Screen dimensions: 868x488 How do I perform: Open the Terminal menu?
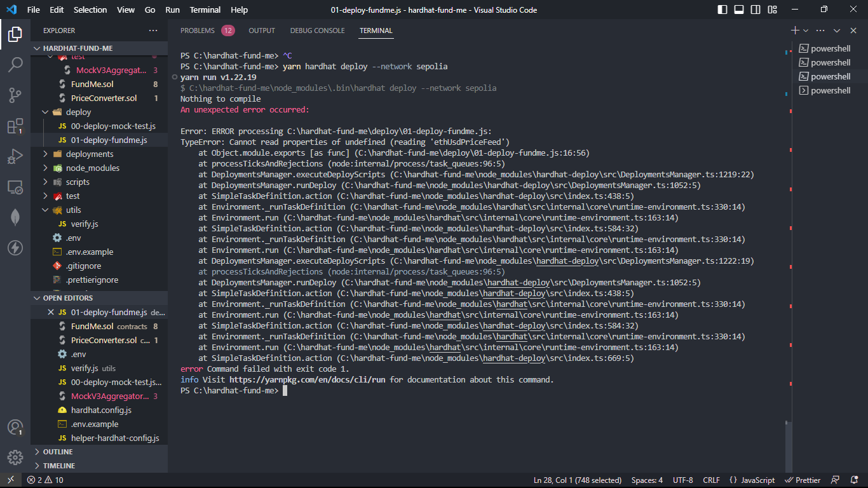pos(205,10)
